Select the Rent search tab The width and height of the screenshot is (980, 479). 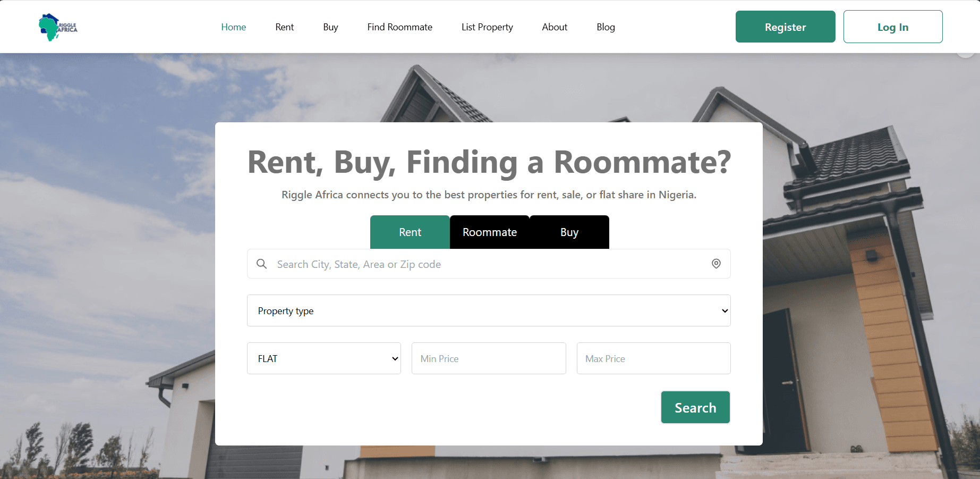(x=410, y=232)
